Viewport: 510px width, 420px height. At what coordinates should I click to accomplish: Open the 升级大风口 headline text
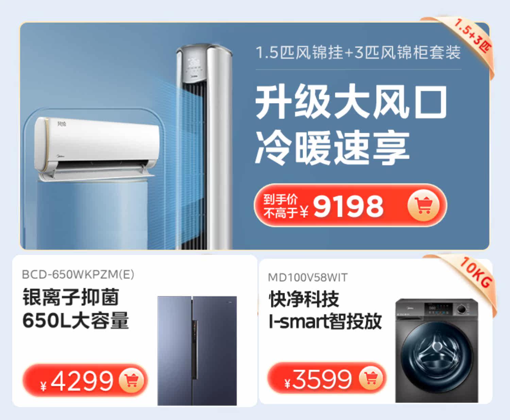coord(351,102)
